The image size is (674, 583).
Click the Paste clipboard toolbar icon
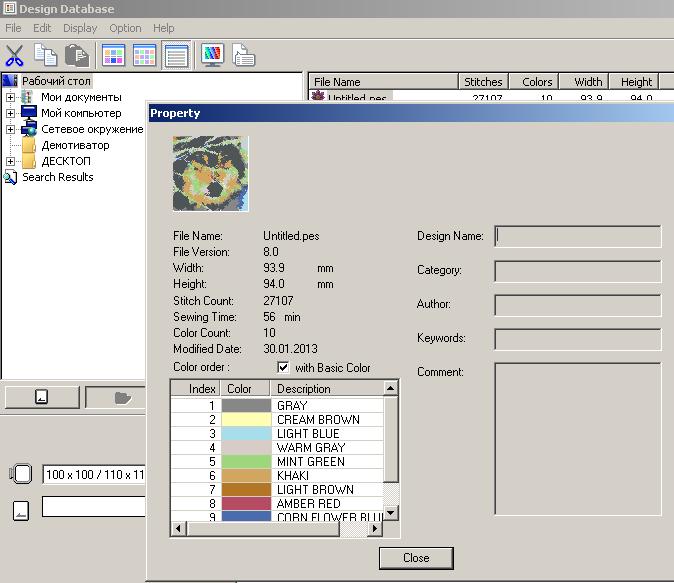tap(76, 55)
